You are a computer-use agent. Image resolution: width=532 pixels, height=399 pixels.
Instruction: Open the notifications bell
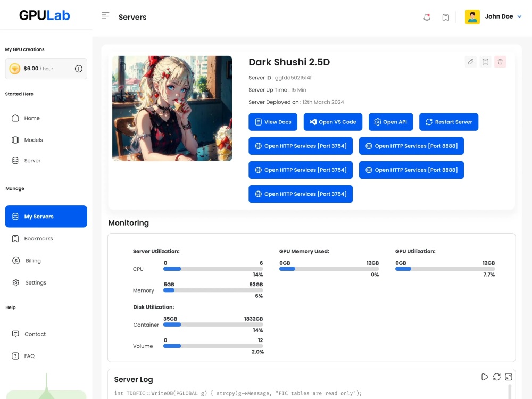pos(427,18)
